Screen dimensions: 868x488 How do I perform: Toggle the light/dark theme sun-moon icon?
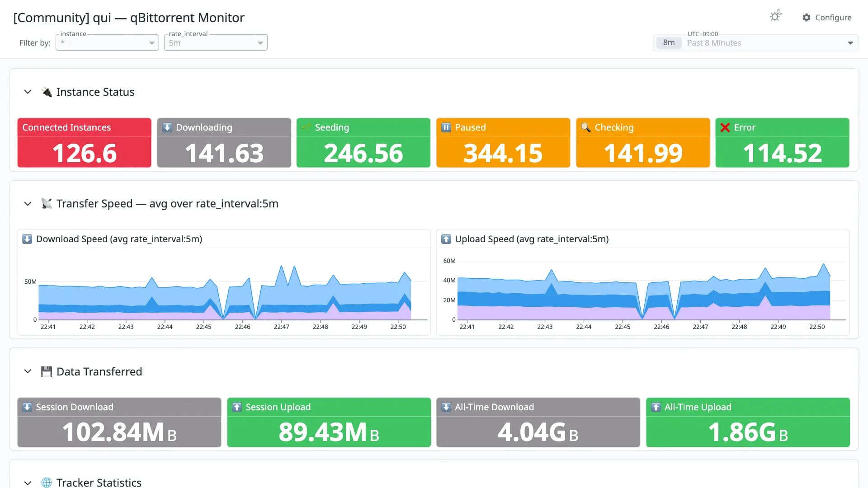[x=776, y=16]
